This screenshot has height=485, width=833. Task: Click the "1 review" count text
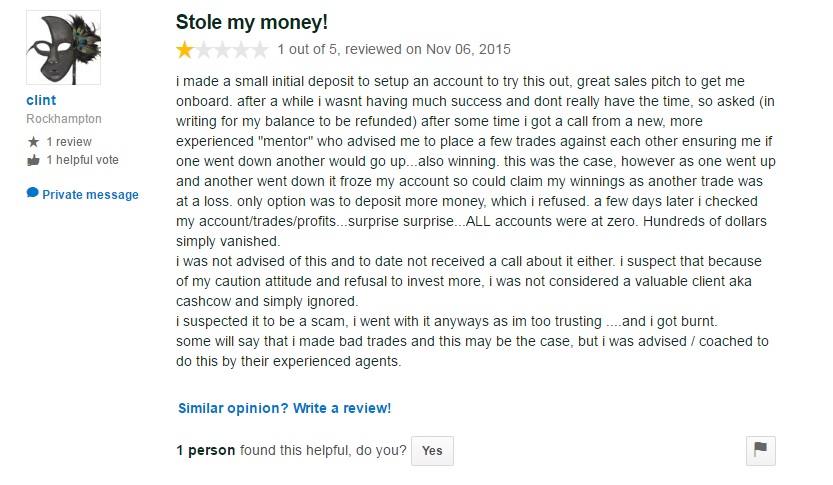click(69, 142)
